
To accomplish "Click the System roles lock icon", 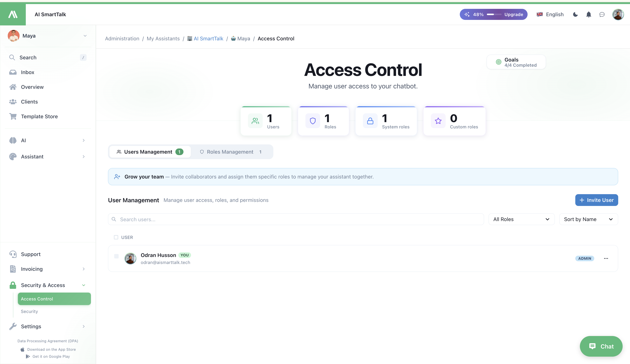I will (370, 121).
